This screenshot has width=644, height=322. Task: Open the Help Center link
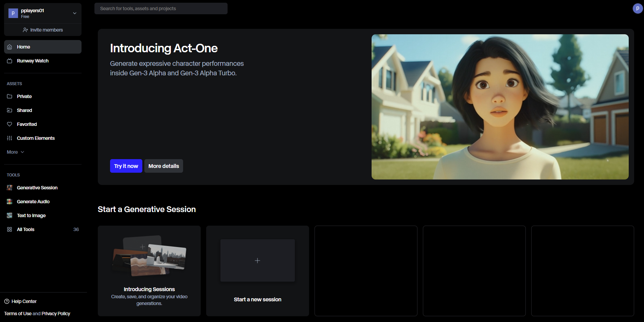pyautogui.click(x=20, y=301)
